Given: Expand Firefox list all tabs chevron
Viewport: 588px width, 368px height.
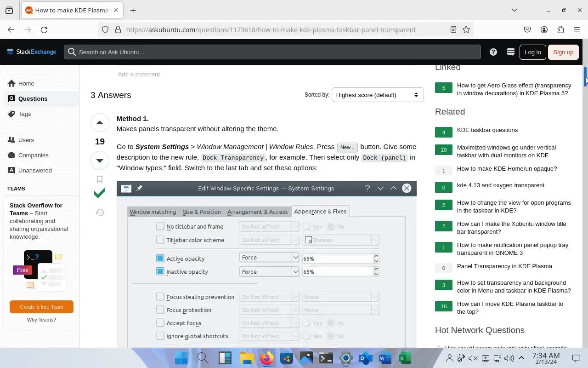Looking at the screenshot, I should pyautogui.click(x=514, y=10).
